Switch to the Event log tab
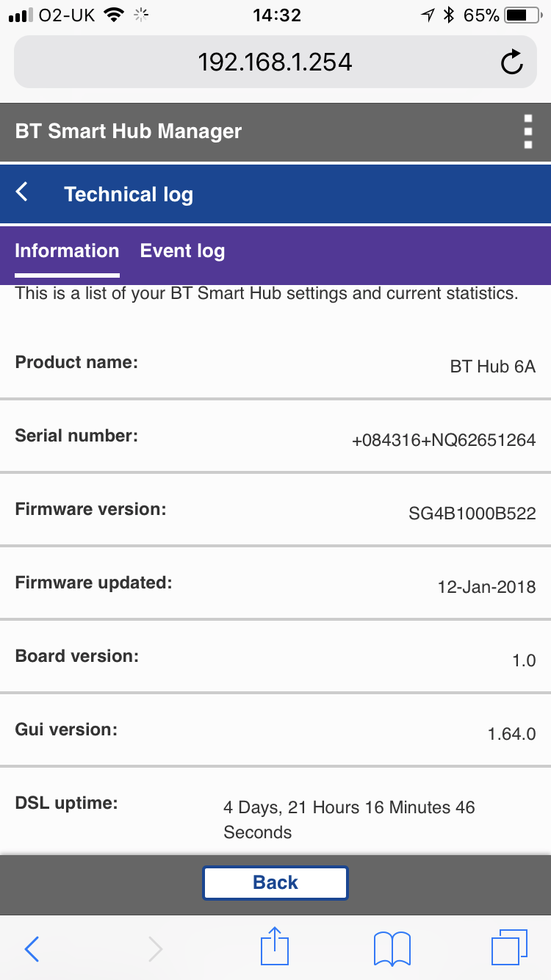 coord(182,251)
